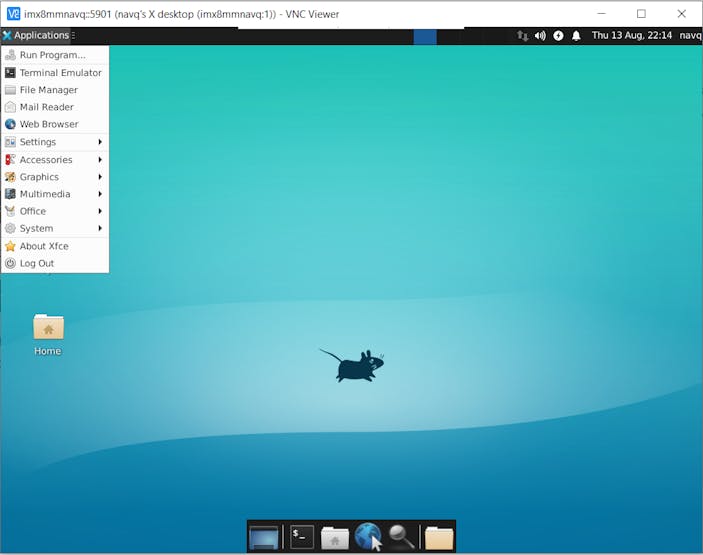Open the volume speaker tray icon

[540, 35]
